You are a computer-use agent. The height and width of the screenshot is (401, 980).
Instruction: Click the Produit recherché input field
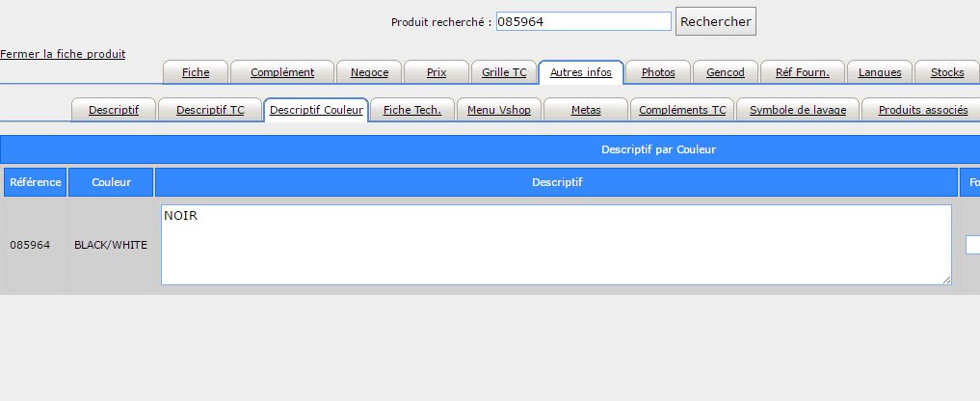coord(583,21)
